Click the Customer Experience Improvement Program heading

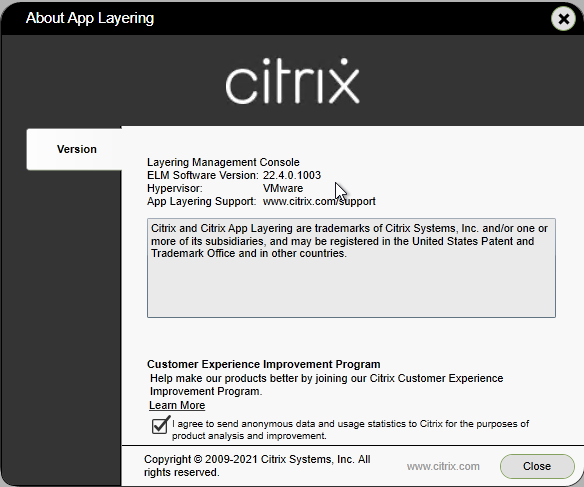[264, 364]
